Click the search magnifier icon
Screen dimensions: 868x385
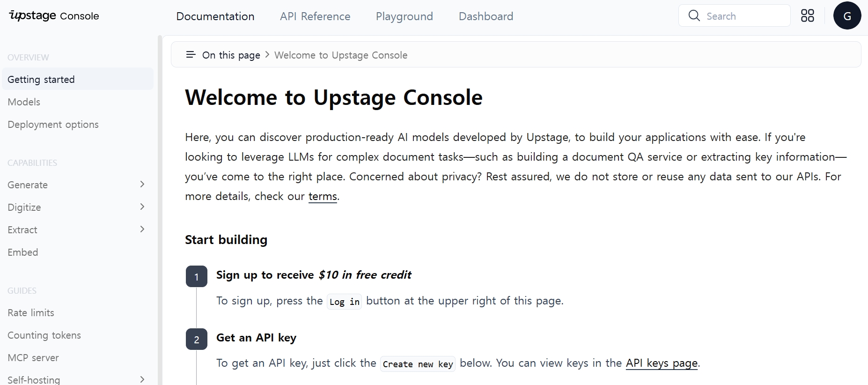point(694,16)
